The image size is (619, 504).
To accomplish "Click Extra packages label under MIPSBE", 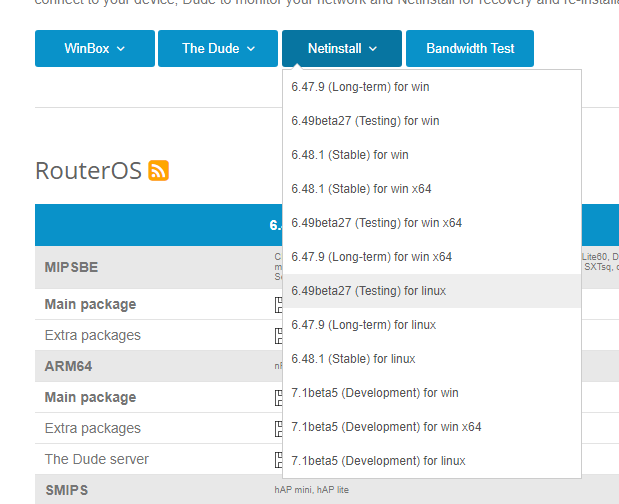I will (x=93, y=335).
